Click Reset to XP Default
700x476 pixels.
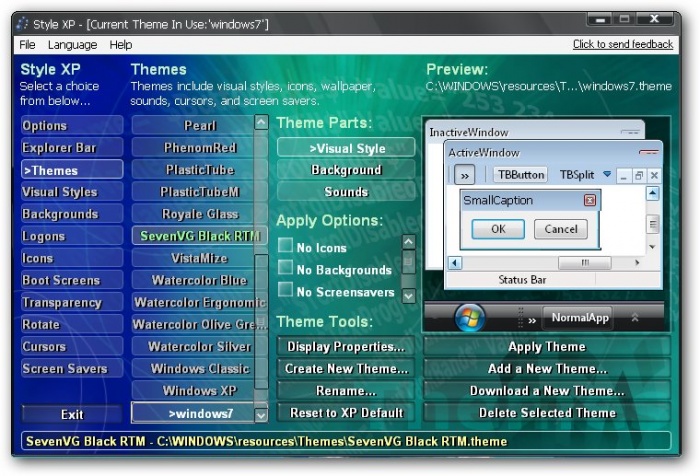click(346, 413)
